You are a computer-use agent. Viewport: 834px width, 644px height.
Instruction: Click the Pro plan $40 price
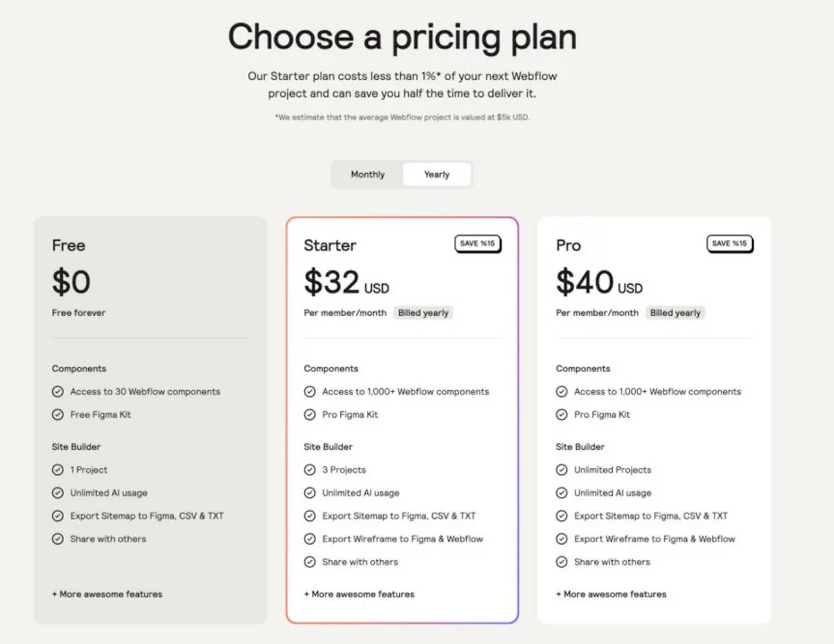[x=585, y=283]
